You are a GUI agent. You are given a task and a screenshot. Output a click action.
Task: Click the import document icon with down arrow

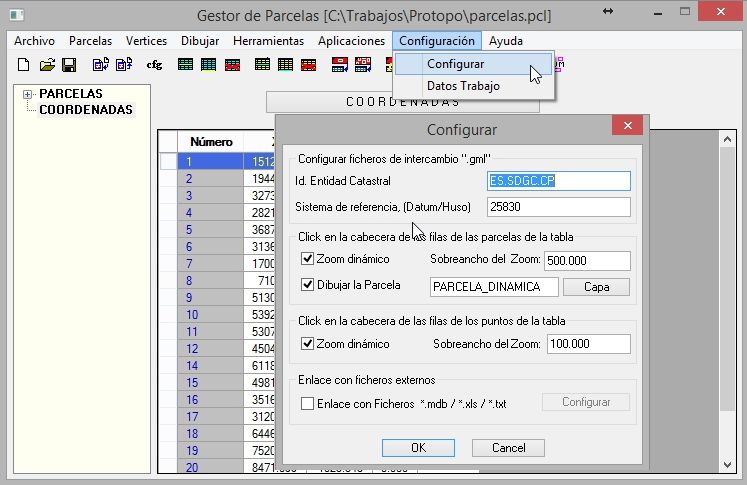click(x=101, y=64)
